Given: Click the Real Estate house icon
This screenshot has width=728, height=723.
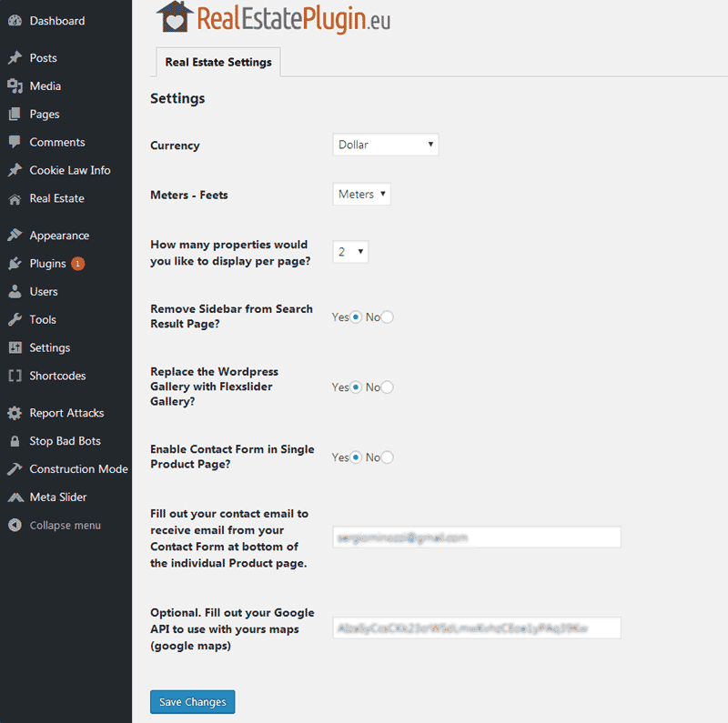Looking at the screenshot, I should pyautogui.click(x=15, y=199).
